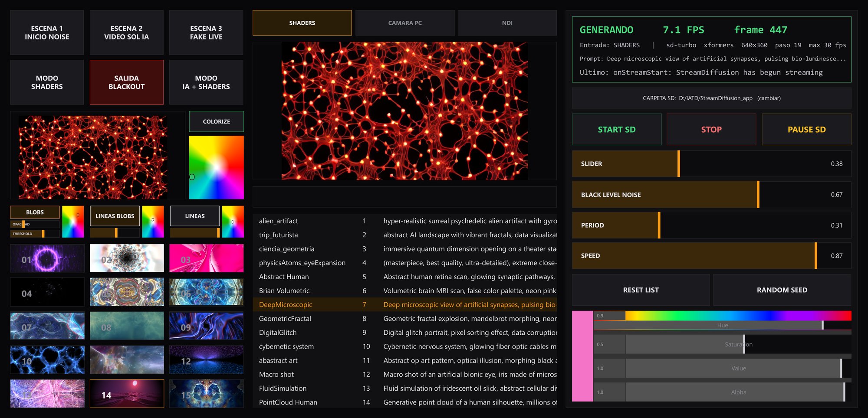Click the red STOP button

pos(711,129)
